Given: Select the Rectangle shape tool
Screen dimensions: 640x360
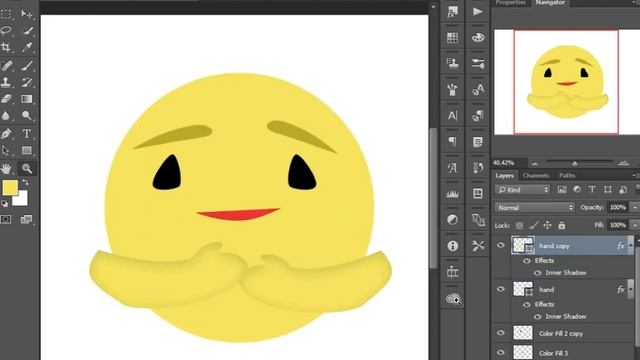Looking at the screenshot, I should pos(27,151).
